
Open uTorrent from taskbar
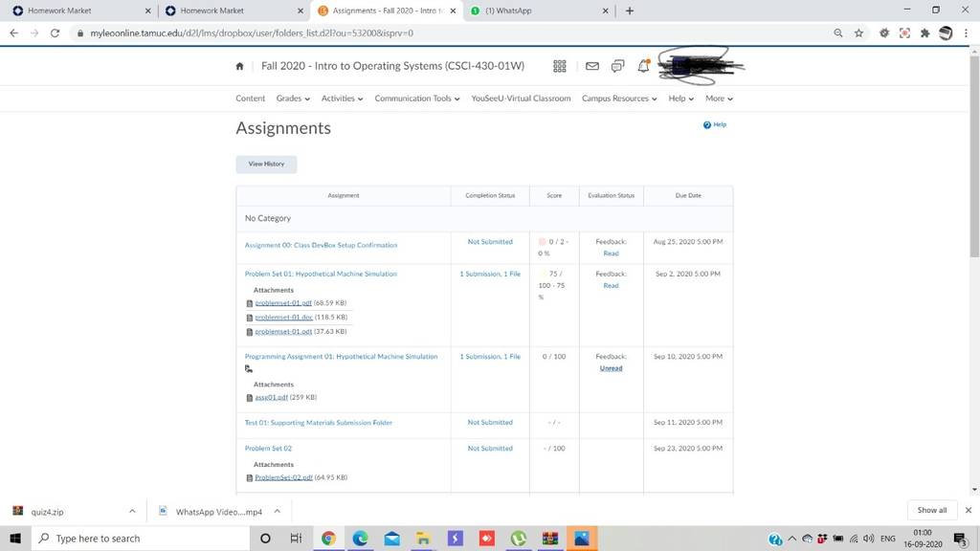point(518,538)
